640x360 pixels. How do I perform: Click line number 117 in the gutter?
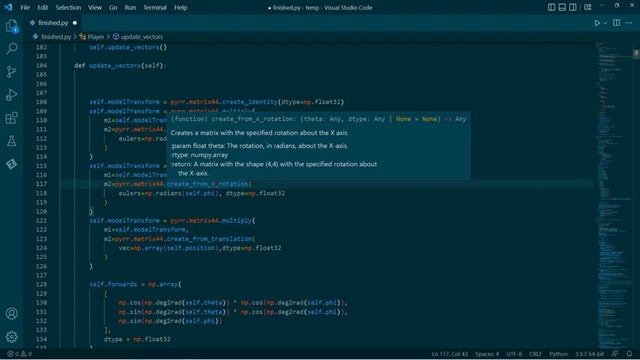coord(41,184)
